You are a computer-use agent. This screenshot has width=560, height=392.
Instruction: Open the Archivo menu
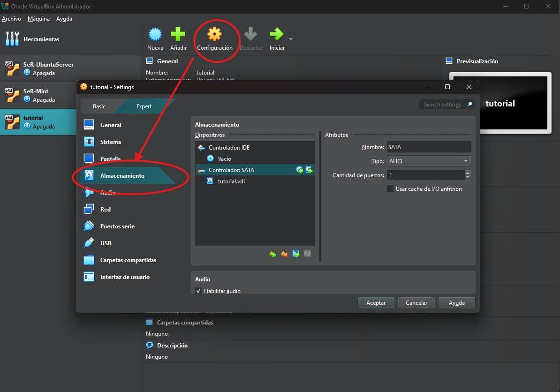[11, 19]
